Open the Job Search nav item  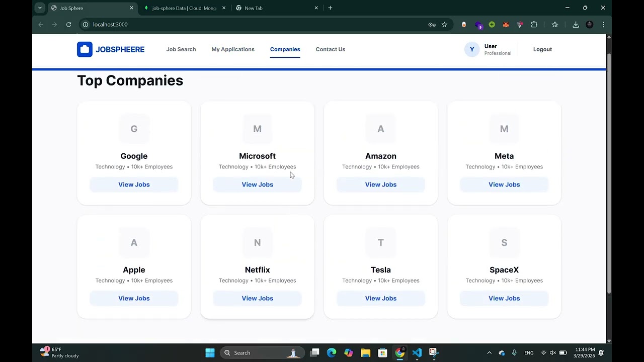[181, 49]
